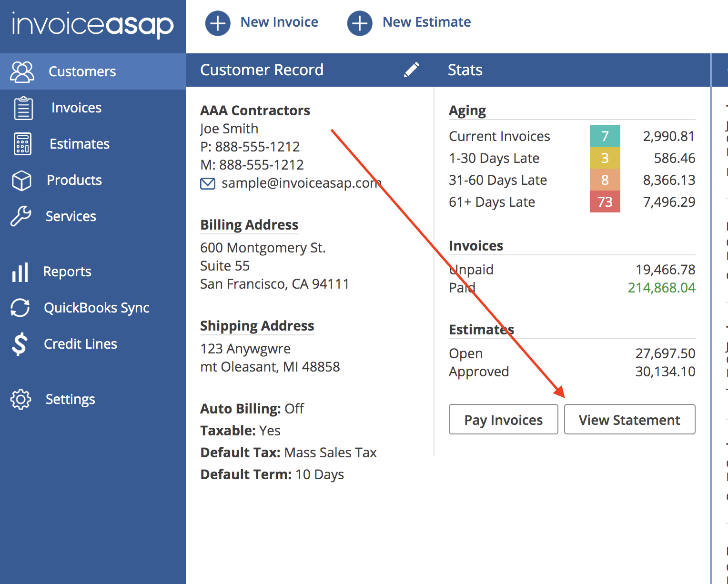Click the Paid invoices total 214,868.04
Viewport: 728px width, 584px height.
point(662,288)
